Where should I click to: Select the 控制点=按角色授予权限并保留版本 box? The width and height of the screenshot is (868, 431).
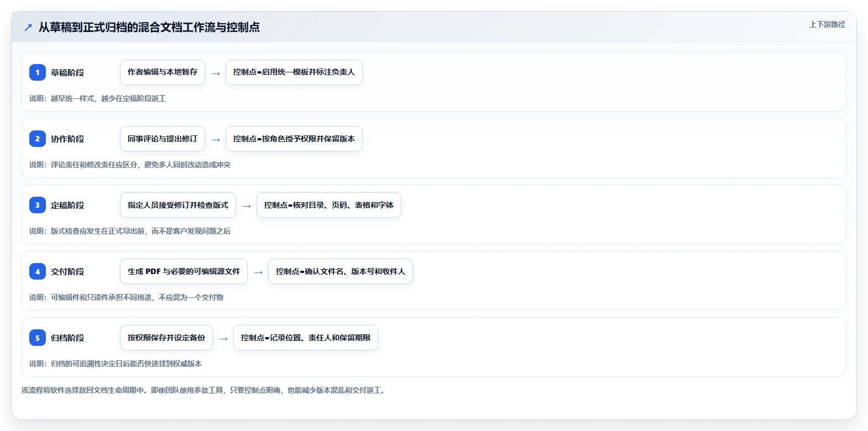294,139
